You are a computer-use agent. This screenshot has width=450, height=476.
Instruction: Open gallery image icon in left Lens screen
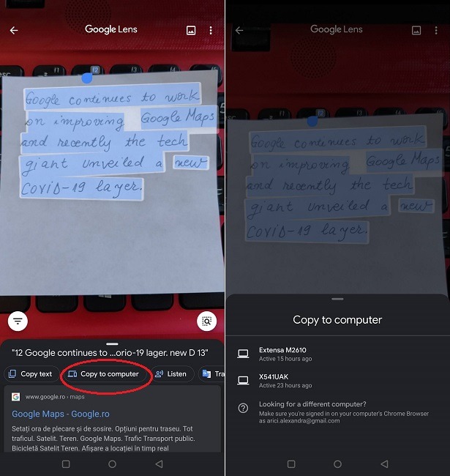coord(191,30)
